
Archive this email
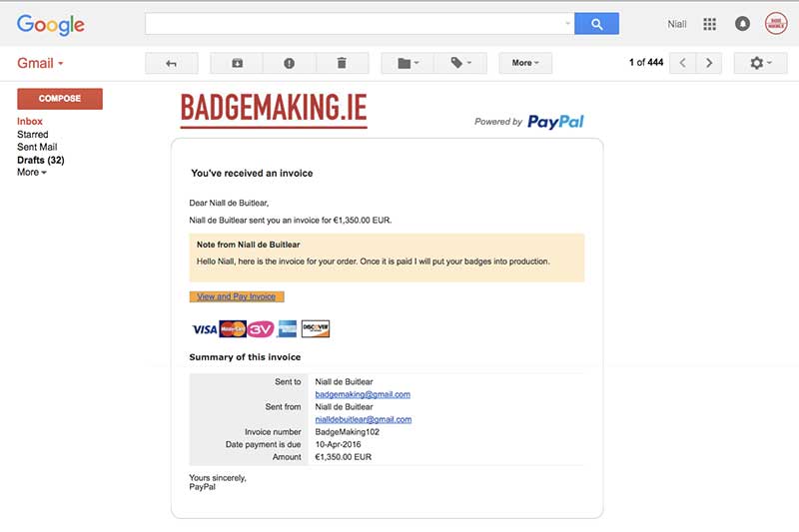[237, 63]
